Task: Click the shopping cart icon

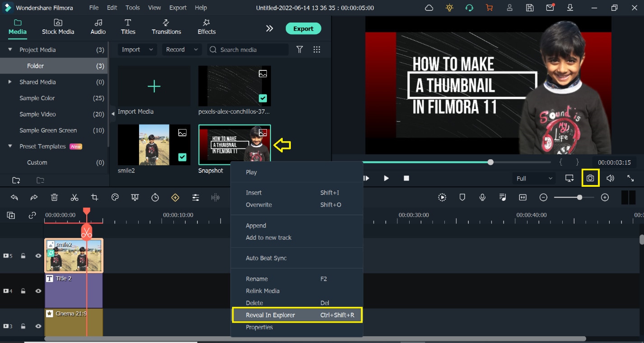Action: pyautogui.click(x=489, y=8)
